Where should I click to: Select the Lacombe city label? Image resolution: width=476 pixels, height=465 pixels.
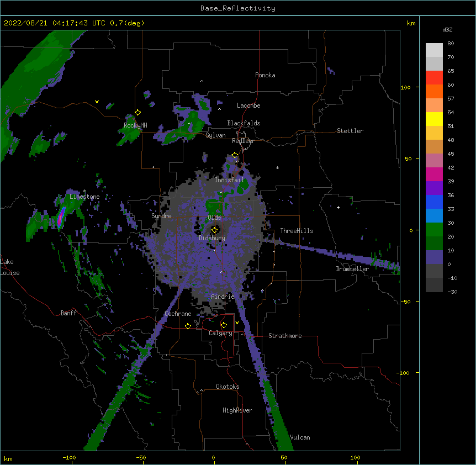[x=248, y=105]
